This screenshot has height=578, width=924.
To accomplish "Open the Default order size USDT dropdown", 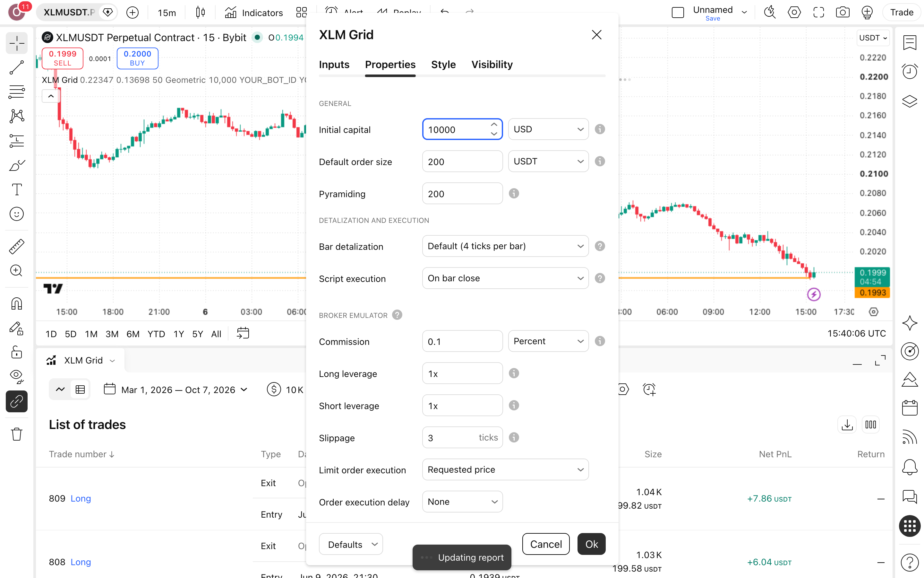I will click(548, 161).
